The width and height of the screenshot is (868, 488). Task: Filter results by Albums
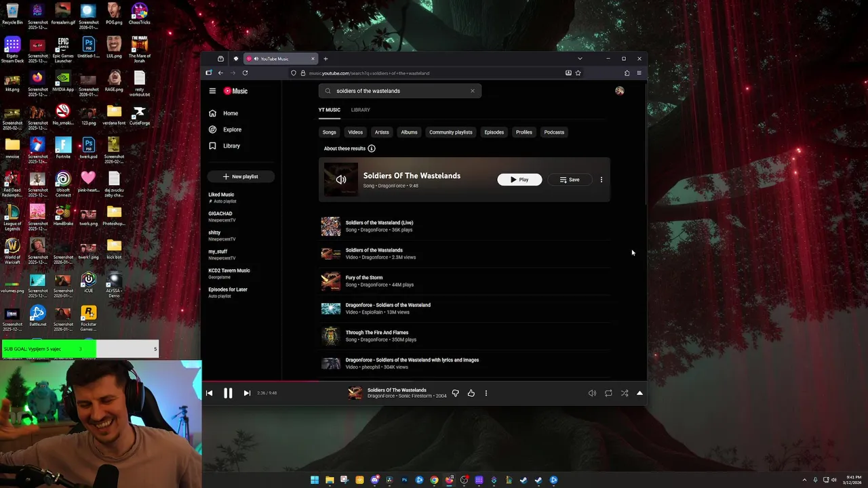(x=409, y=132)
